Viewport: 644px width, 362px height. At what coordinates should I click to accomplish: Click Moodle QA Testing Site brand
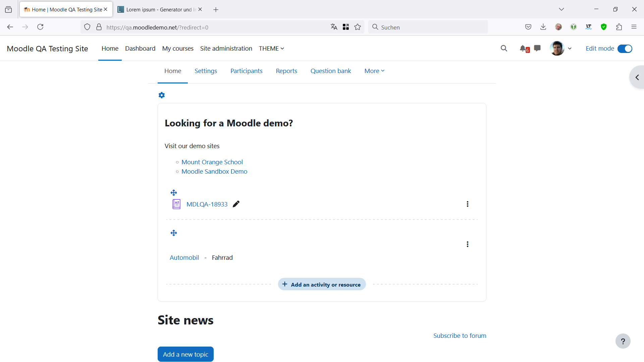coord(47,49)
